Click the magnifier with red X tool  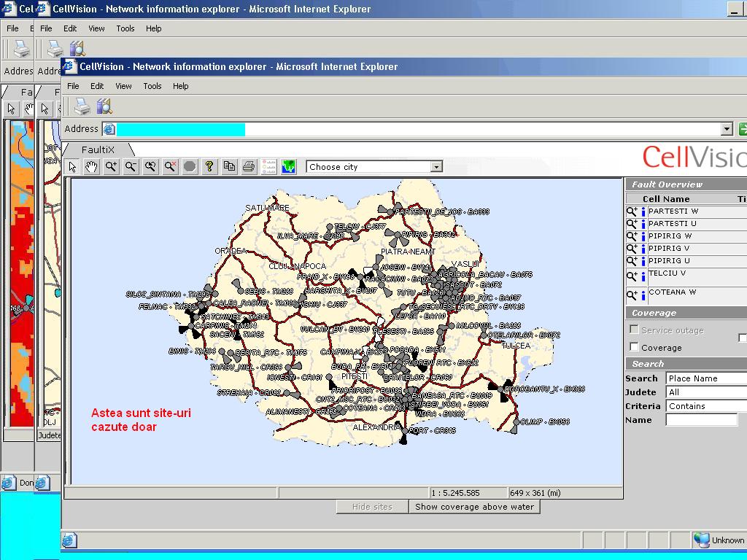(170, 167)
